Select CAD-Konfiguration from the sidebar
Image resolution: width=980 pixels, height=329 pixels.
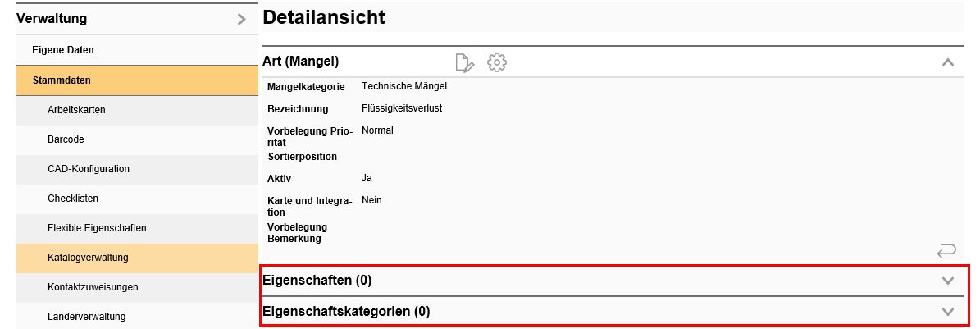[89, 169]
